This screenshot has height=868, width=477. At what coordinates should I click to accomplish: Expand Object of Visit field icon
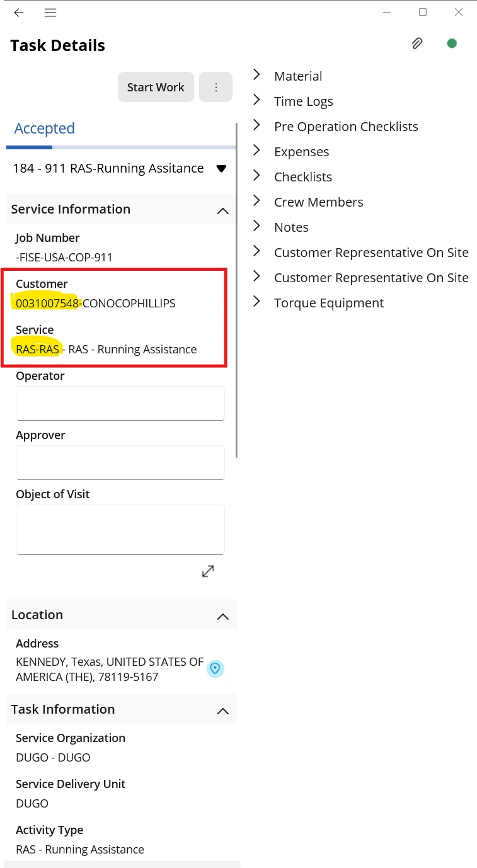coord(208,571)
